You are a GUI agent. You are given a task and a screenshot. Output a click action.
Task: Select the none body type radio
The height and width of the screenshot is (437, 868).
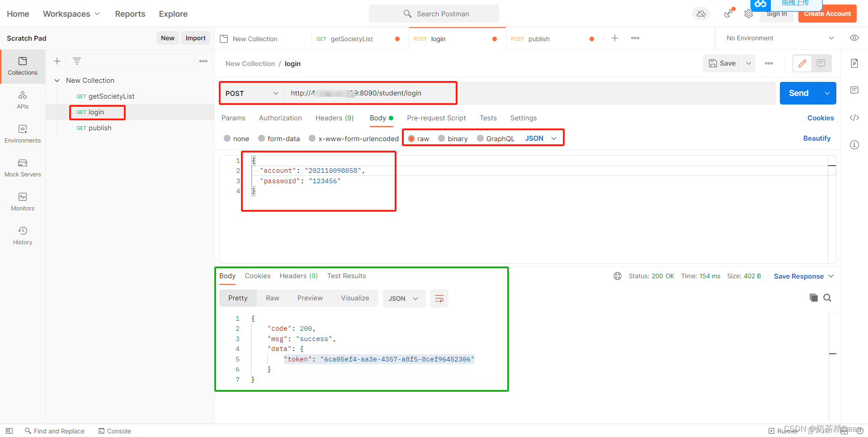[227, 138]
